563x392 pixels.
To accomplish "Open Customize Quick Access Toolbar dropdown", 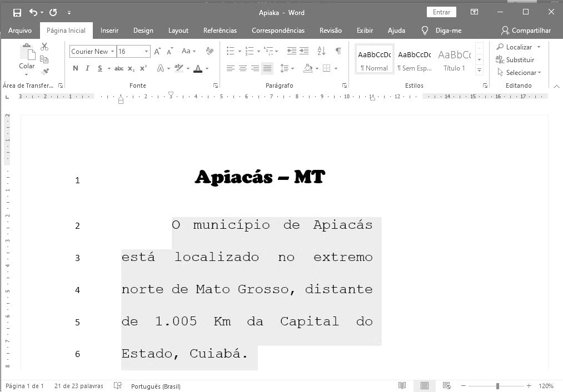I will click(x=69, y=13).
